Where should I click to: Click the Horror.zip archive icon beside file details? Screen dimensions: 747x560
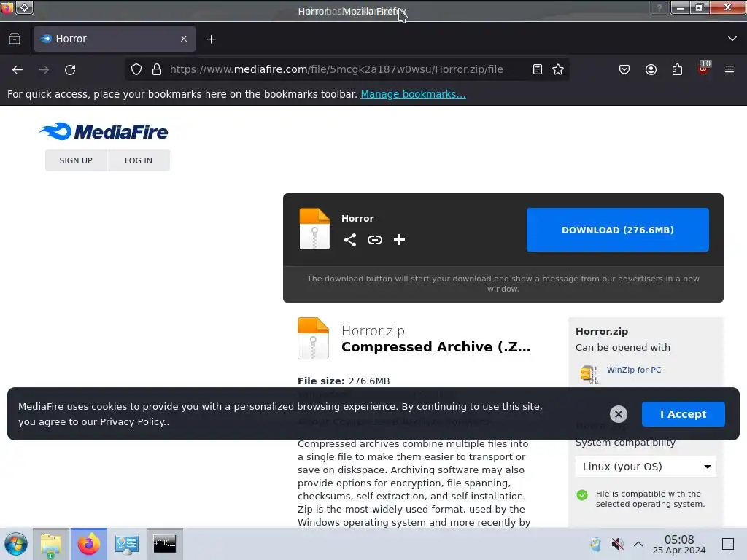(x=313, y=338)
